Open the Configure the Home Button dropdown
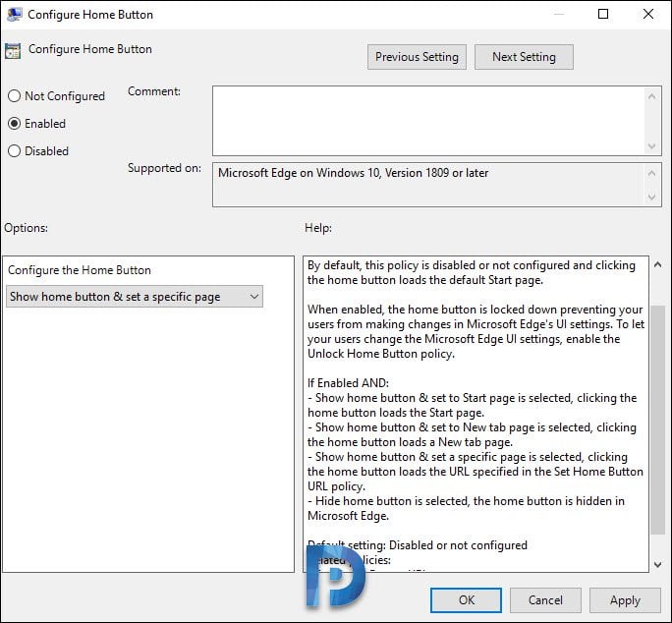 [135, 297]
